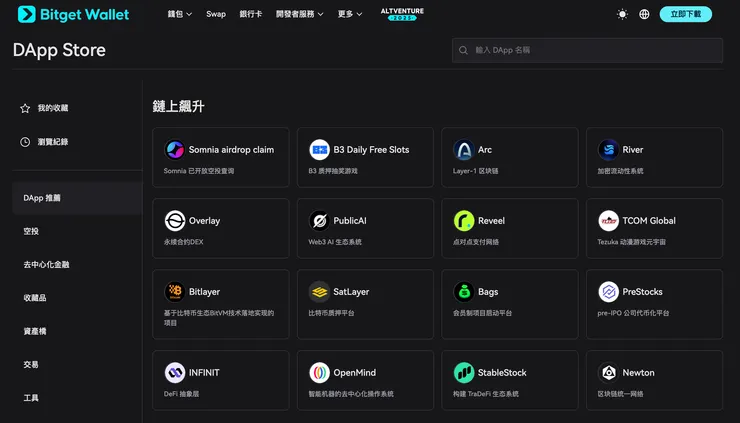The width and height of the screenshot is (740, 423).
Task: Select the DApp 推薦 sidebar tab
Action: pyautogui.click(x=77, y=198)
